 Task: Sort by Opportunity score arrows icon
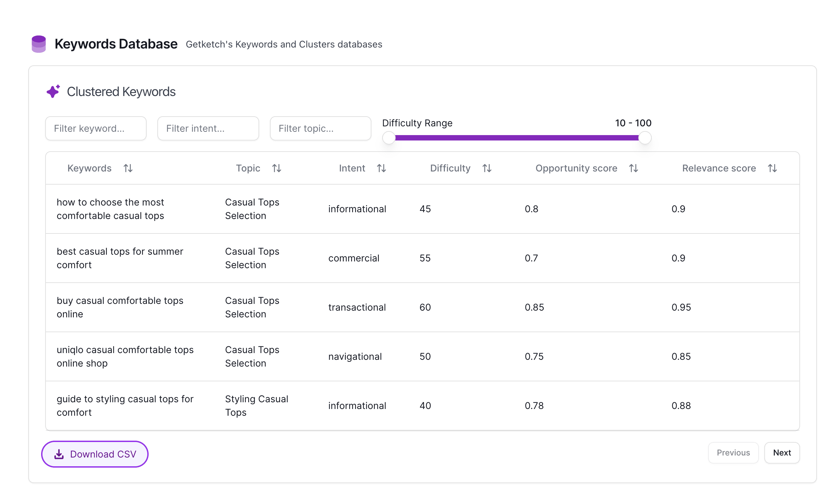click(634, 168)
